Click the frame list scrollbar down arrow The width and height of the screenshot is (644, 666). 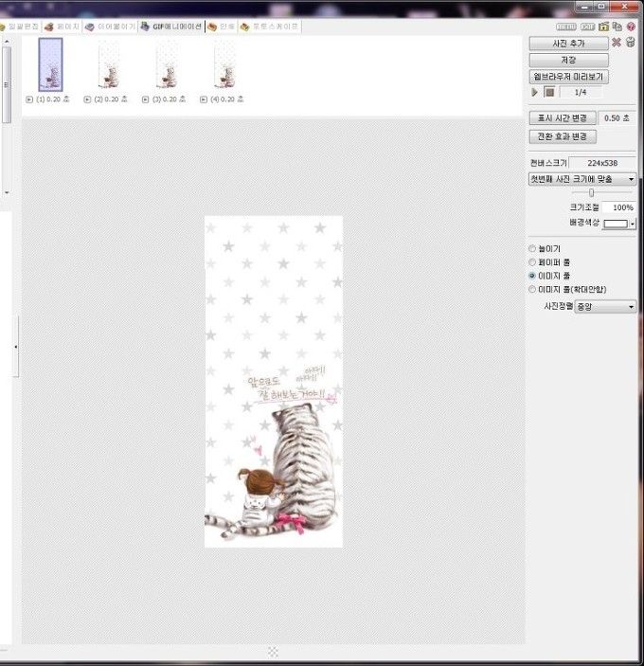click(7, 193)
